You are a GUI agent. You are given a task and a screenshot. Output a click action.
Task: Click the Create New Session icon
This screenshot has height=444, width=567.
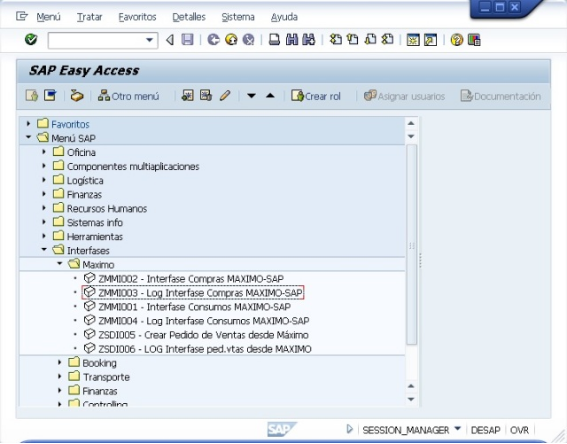(x=413, y=40)
